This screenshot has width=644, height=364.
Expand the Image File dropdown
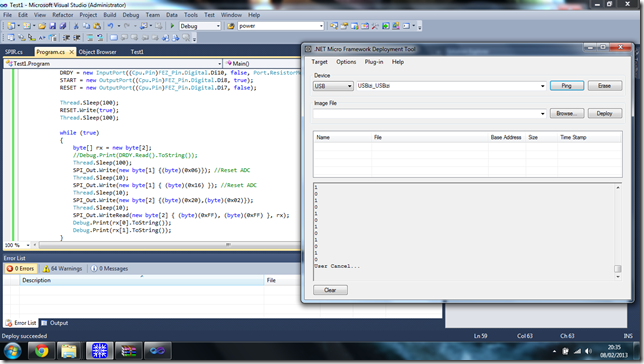[430, 113]
